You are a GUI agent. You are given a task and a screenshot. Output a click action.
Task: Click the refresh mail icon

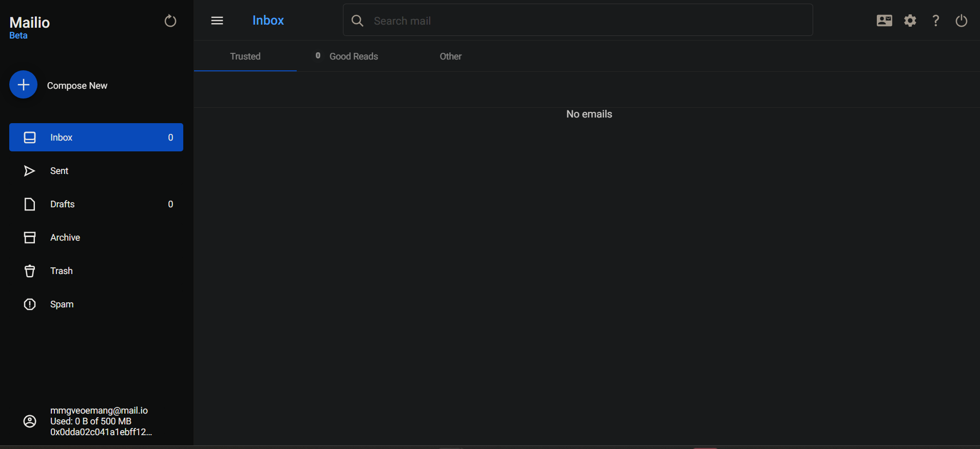[170, 21]
